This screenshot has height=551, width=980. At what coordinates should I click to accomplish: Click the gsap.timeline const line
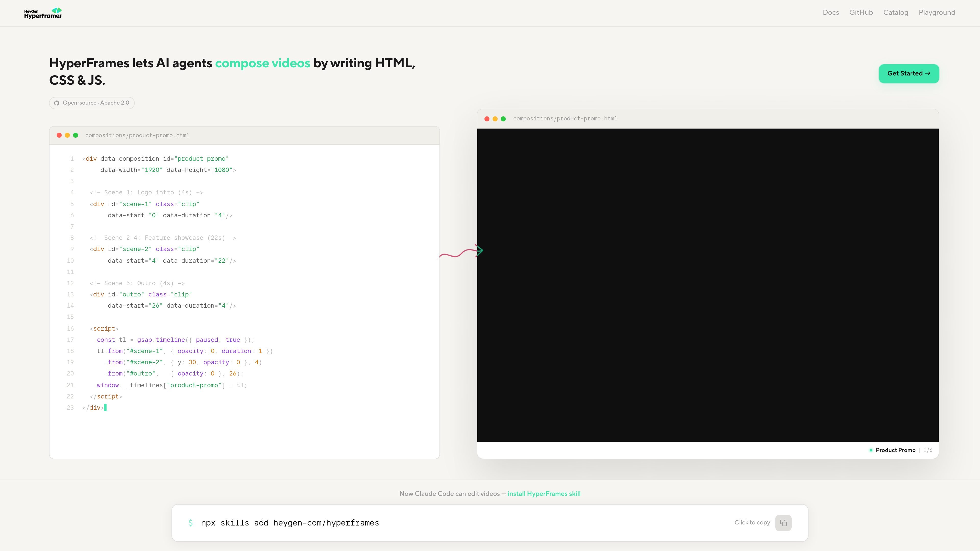tap(175, 340)
